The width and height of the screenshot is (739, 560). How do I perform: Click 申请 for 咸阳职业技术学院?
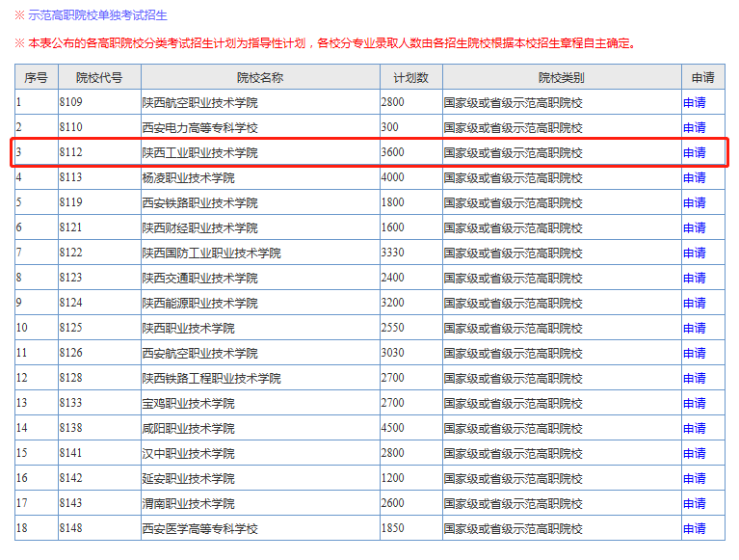[694, 428]
